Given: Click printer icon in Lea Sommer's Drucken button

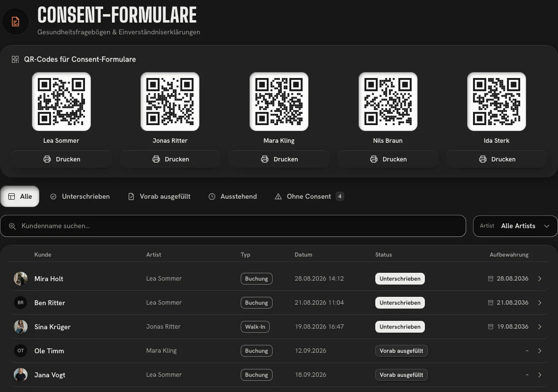Looking at the screenshot, I should (47, 159).
